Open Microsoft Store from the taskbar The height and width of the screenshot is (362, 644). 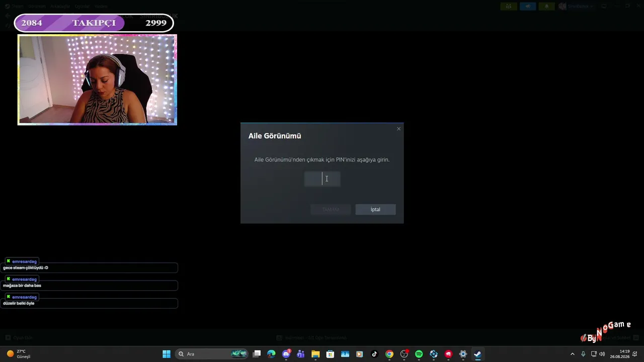(330, 354)
